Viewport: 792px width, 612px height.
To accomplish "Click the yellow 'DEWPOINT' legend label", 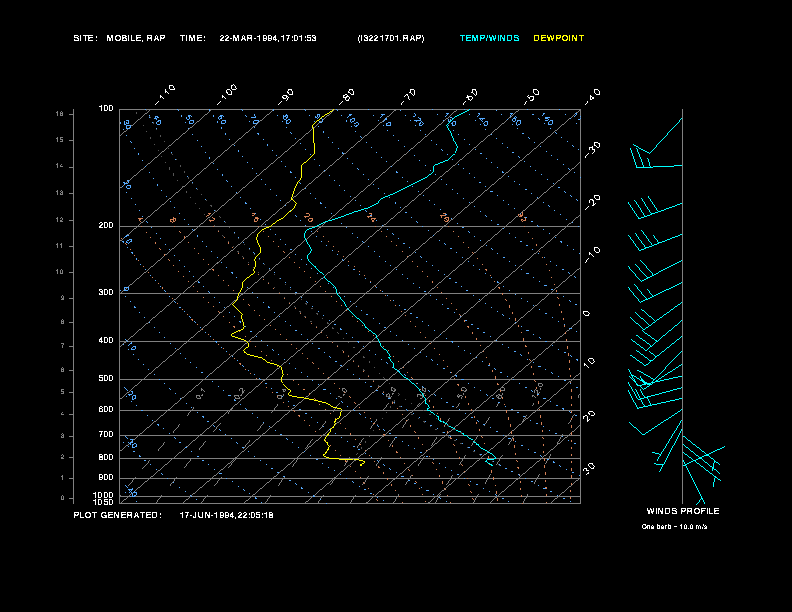I will (559, 38).
